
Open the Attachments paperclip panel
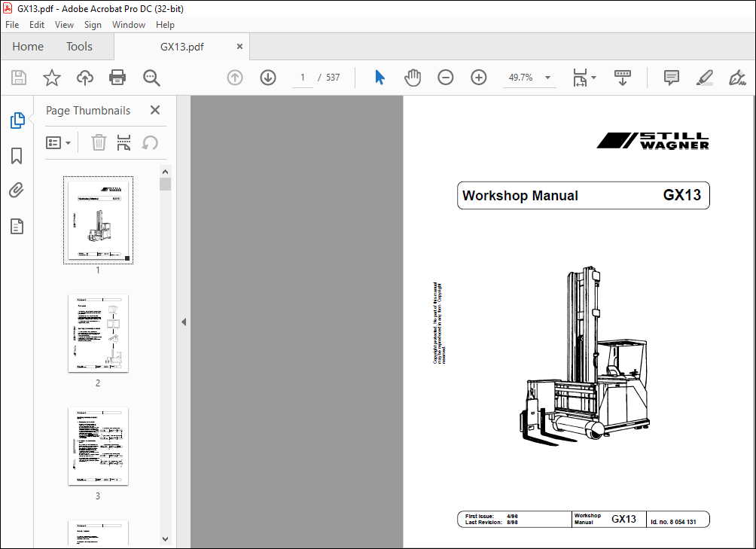click(17, 191)
